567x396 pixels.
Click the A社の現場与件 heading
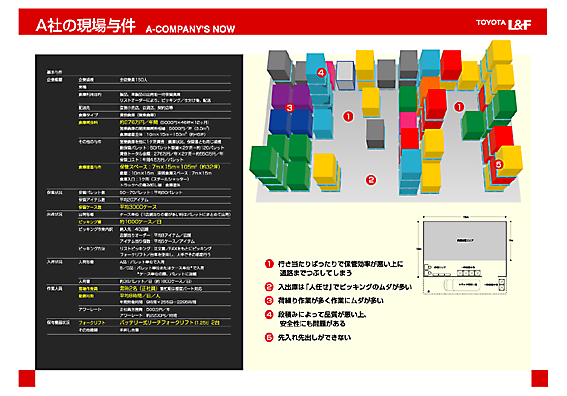coord(86,25)
